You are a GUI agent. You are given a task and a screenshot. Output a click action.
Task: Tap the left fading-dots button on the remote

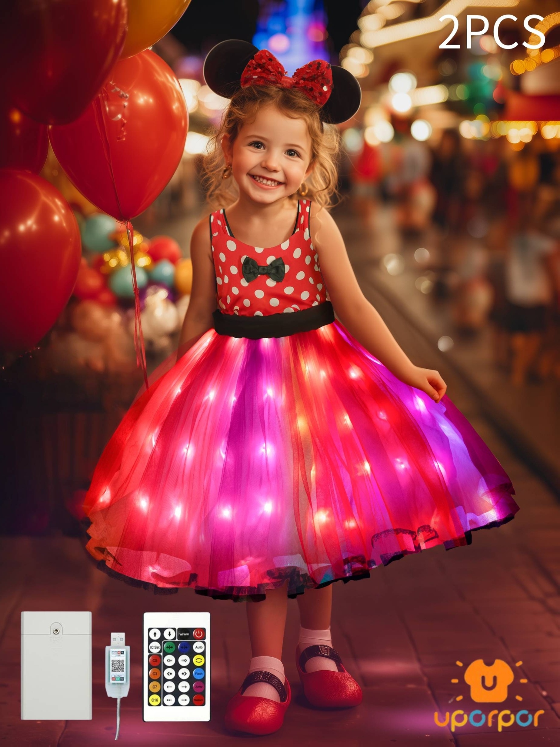point(170,700)
